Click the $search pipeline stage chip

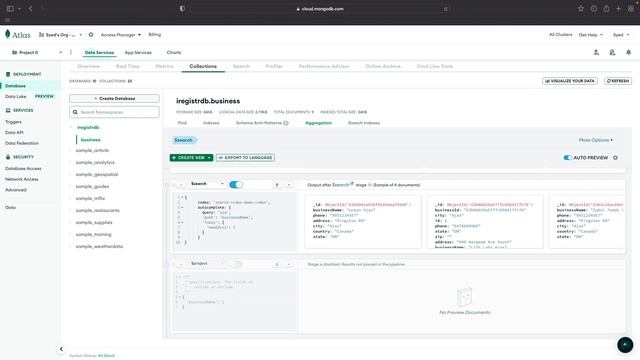(184, 140)
